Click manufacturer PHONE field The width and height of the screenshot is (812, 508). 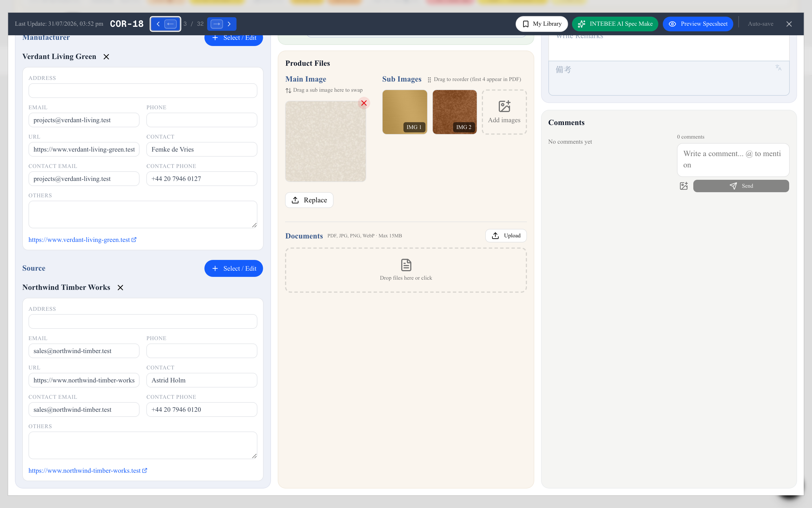coord(202,120)
